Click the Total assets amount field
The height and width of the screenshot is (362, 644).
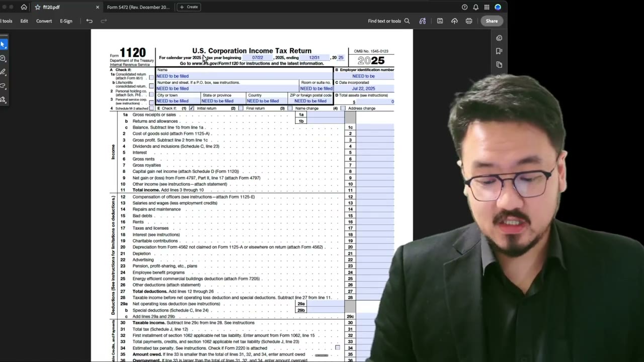tap(376, 102)
